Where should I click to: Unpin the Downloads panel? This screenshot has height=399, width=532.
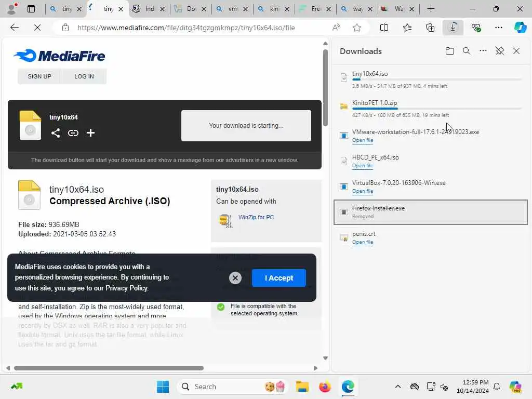coord(499,51)
